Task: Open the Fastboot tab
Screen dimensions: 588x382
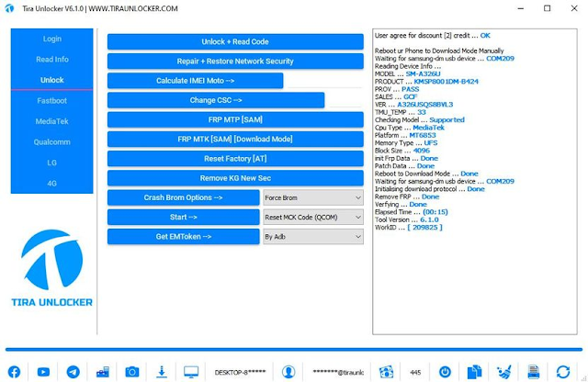Action: (51, 100)
